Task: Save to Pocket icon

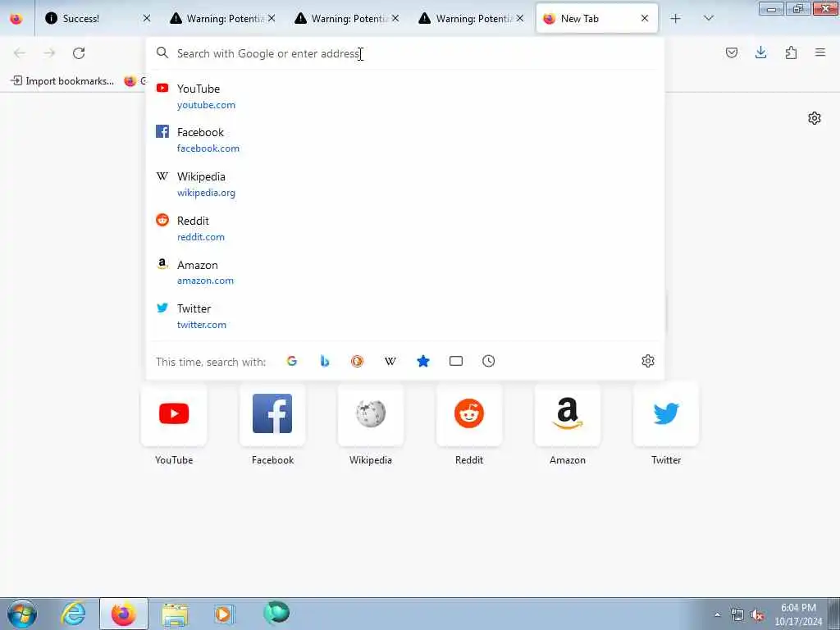Action: tap(732, 52)
